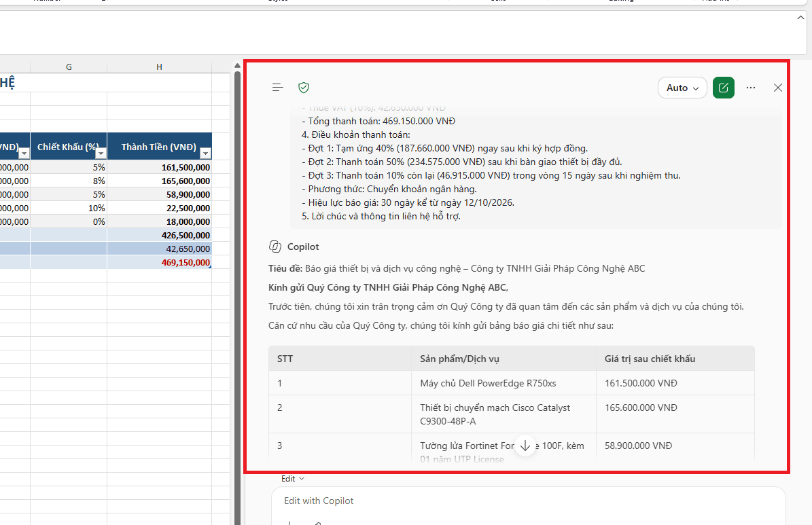Click the worksheet scrollbar up arrow
Image resolution: width=812 pixels, height=525 pixels.
[237, 66]
